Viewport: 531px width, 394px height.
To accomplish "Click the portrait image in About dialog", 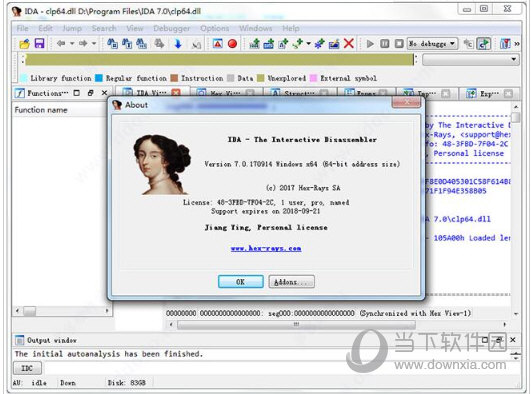I will [x=162, y=164].
